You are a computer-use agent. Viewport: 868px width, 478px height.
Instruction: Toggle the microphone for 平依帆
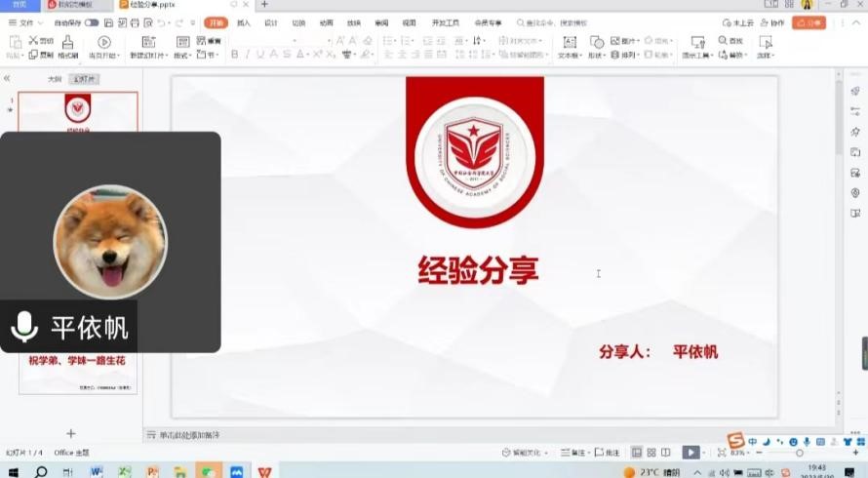coord(24,327)
